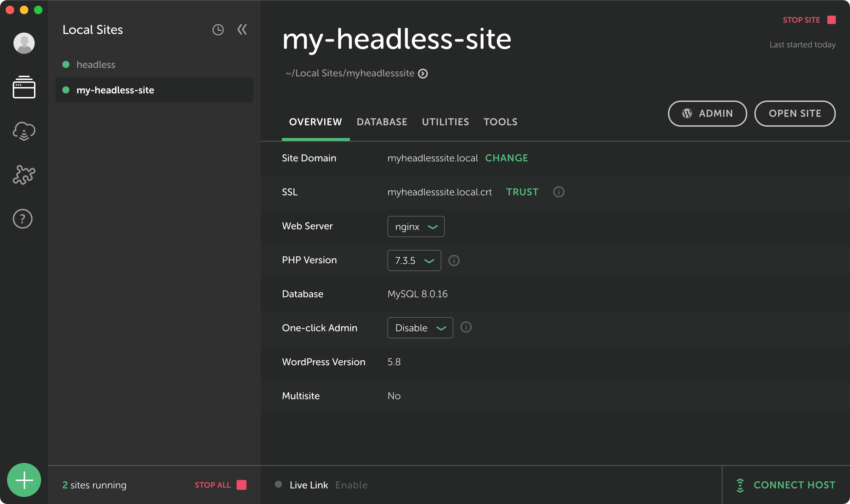Select the headless site
Image resolution: width=850 pixels, height=504 pixels.
pyautogui.click(x=154, y=64)
